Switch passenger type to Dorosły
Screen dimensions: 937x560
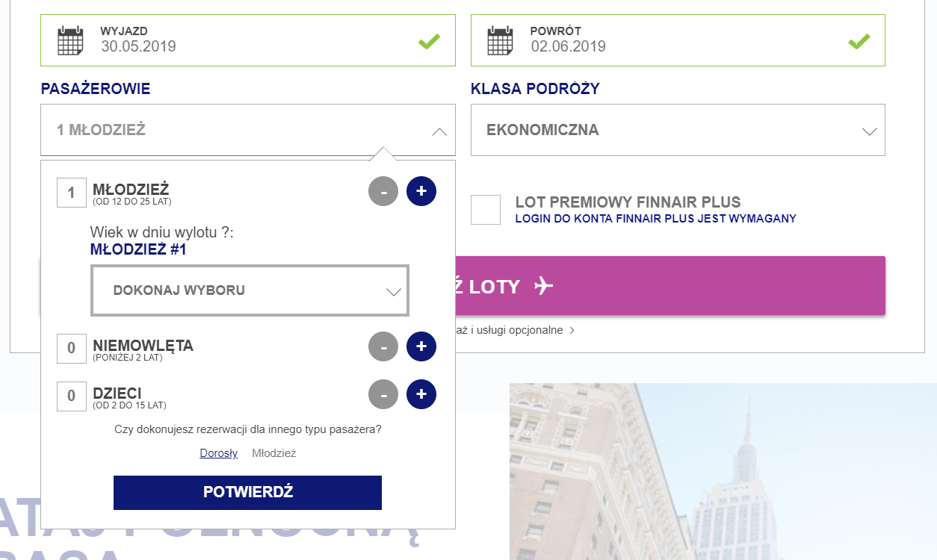218,453
